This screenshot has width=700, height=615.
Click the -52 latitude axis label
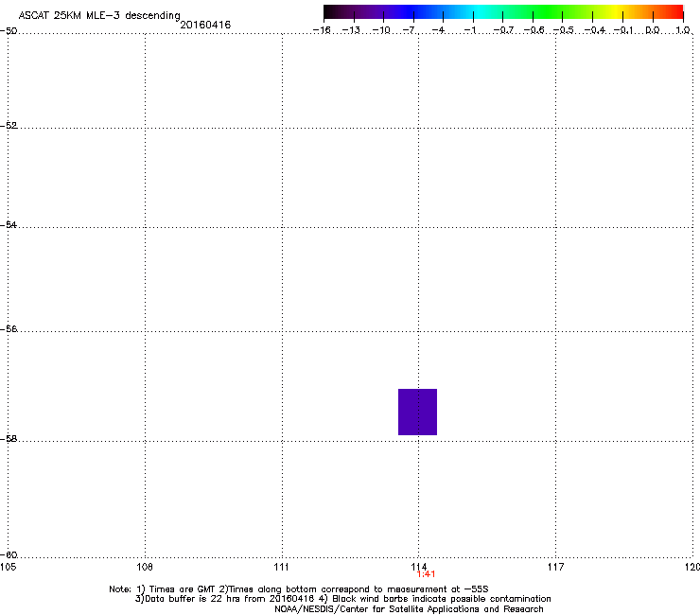(9, 125)
